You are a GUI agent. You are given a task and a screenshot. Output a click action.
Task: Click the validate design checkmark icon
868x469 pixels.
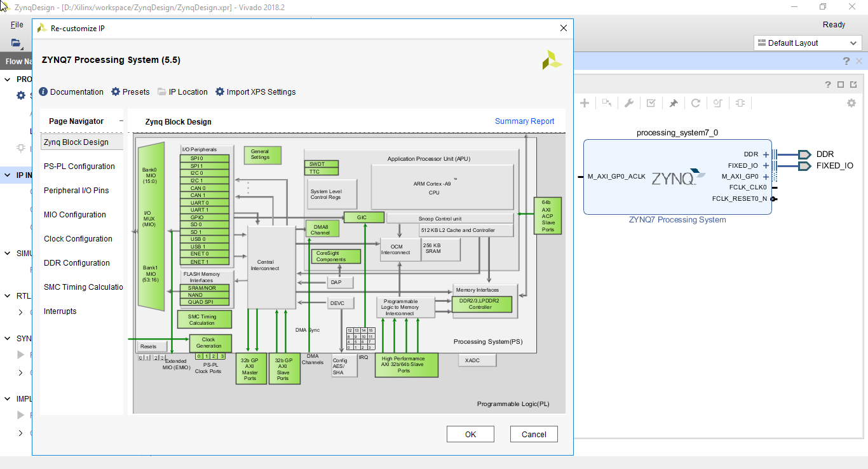pyautogui.click(x=651, y=103)
